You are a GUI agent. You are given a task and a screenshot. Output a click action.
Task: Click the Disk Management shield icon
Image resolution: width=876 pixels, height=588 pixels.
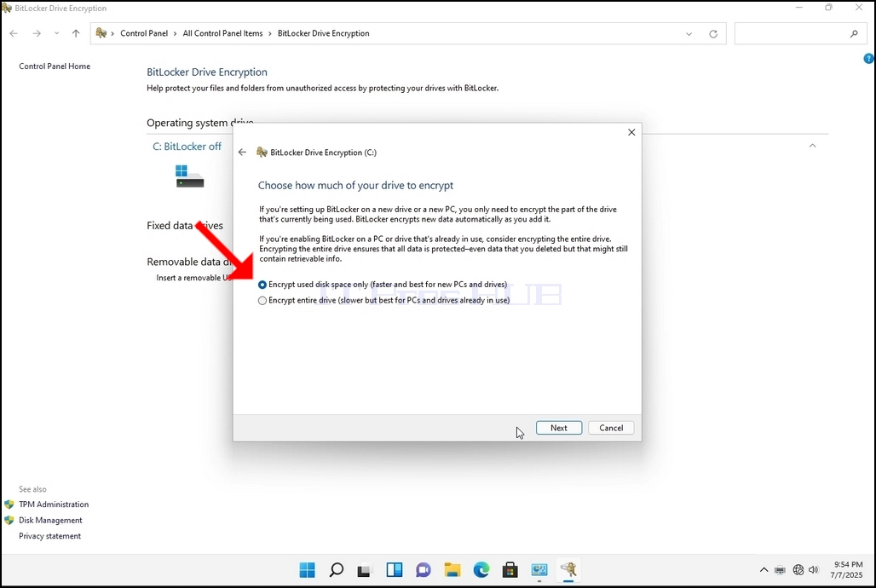(9, 520)
